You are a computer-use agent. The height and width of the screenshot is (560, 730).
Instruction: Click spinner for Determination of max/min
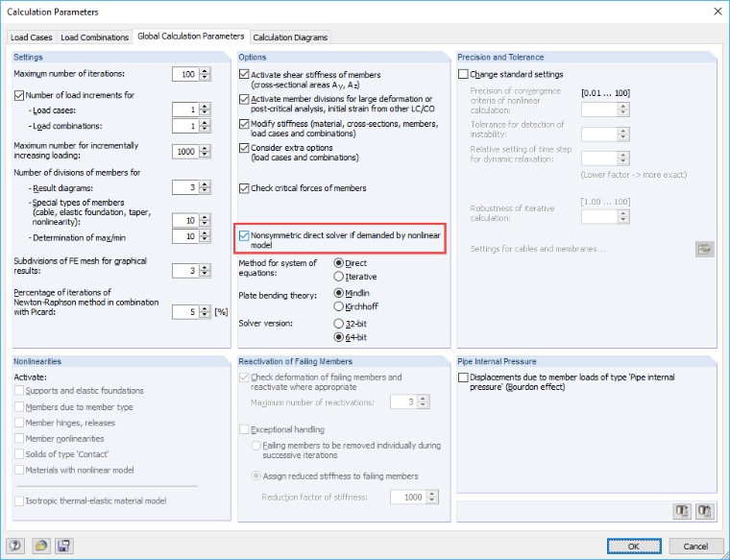point(205,236)
